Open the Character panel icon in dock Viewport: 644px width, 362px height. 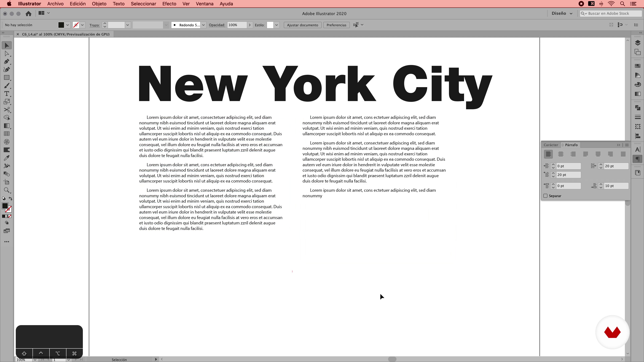pos(637,150)
